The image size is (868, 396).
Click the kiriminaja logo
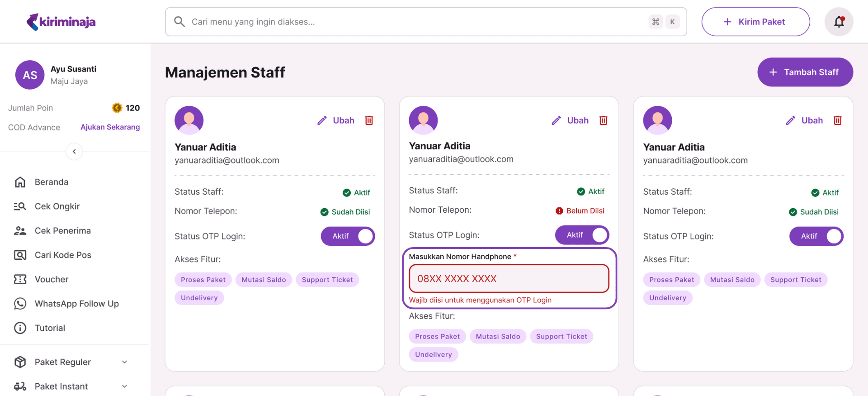click(61, 22)
